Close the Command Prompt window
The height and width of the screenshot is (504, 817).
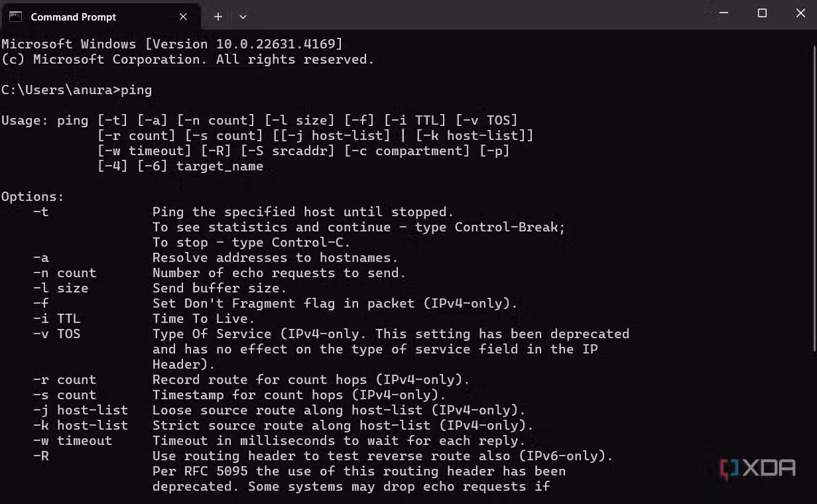point(800,13)
